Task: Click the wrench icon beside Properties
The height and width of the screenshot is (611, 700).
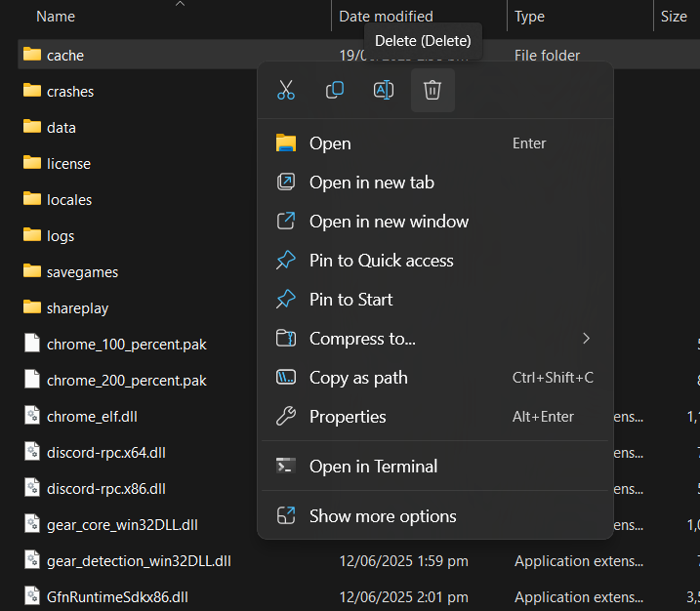Action: [x=286, y=417]
